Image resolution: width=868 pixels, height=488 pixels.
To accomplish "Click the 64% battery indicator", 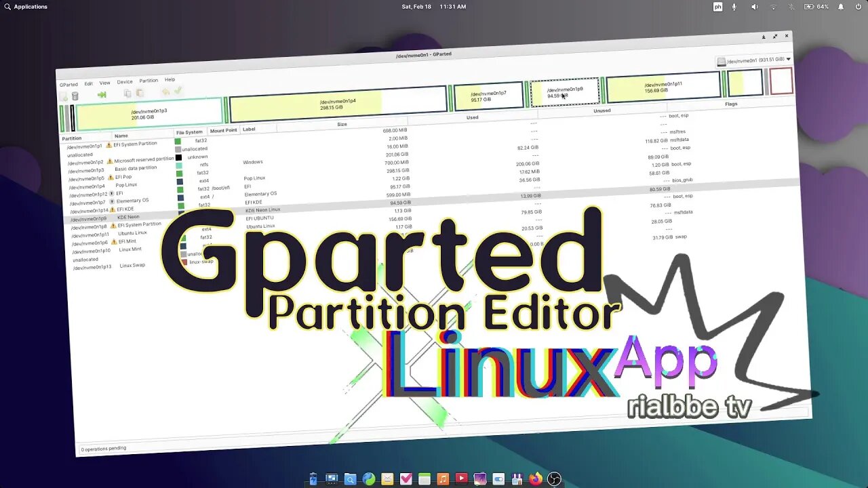I will (x=816, y=7).
